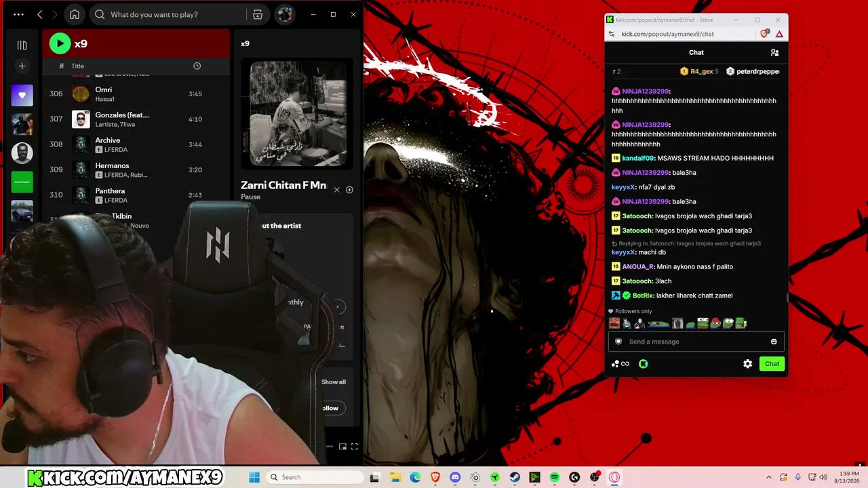Show hidden system tray icons
This screenshot has width=868, height=488.
[x=768, y=477]
